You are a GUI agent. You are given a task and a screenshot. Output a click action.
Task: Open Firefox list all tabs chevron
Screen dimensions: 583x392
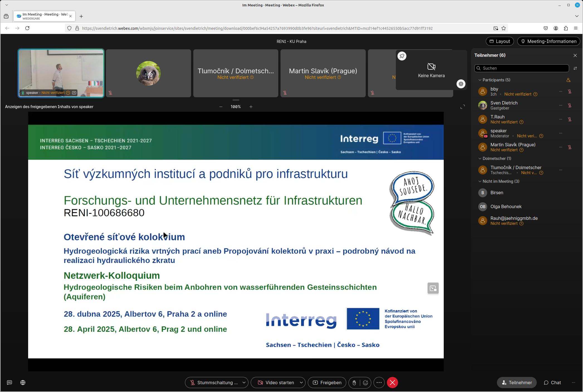[577, 16]
